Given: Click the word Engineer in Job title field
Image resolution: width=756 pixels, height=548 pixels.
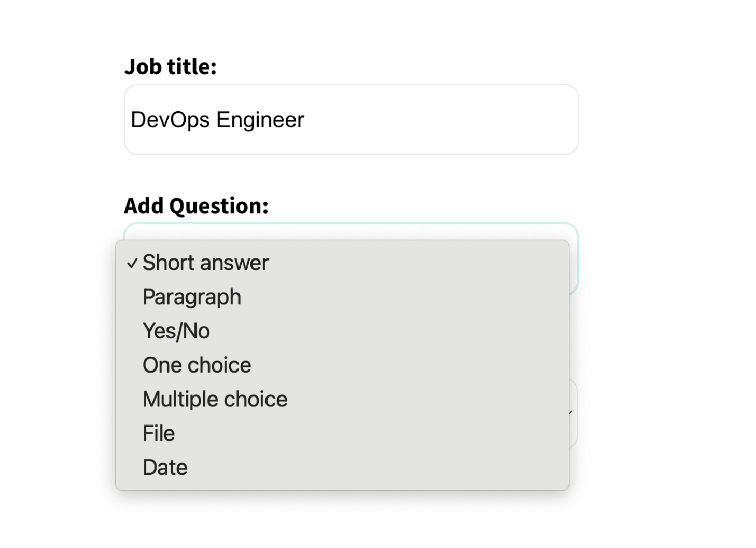Looking at the screenshot, I should [260, 120].
